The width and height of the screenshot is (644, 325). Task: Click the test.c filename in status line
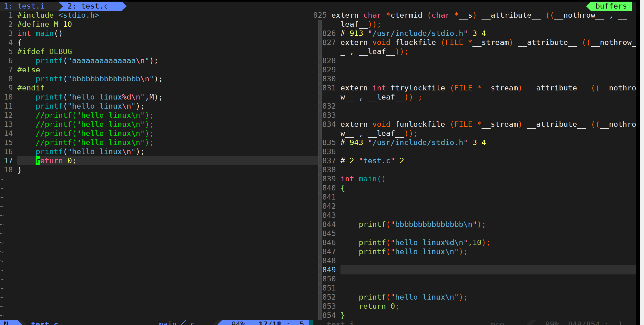[x=45, y=323]
